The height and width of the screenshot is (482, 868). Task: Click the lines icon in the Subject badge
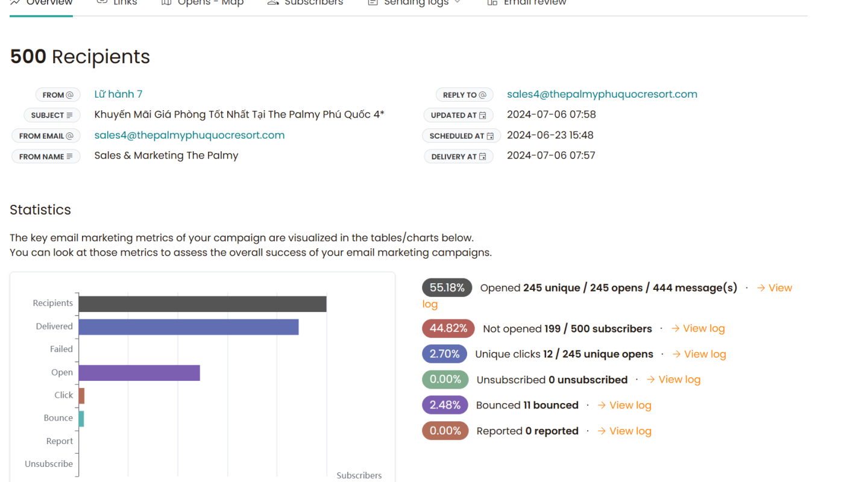click(x=70, y=115)
